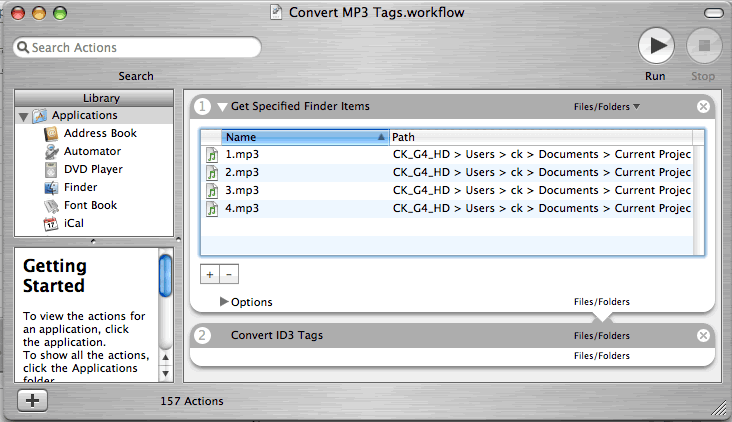Open Files/Folders dropdown in action 1 header
Image resolution: width=732 pixels, height=422 pixels.
pos(606,107)
